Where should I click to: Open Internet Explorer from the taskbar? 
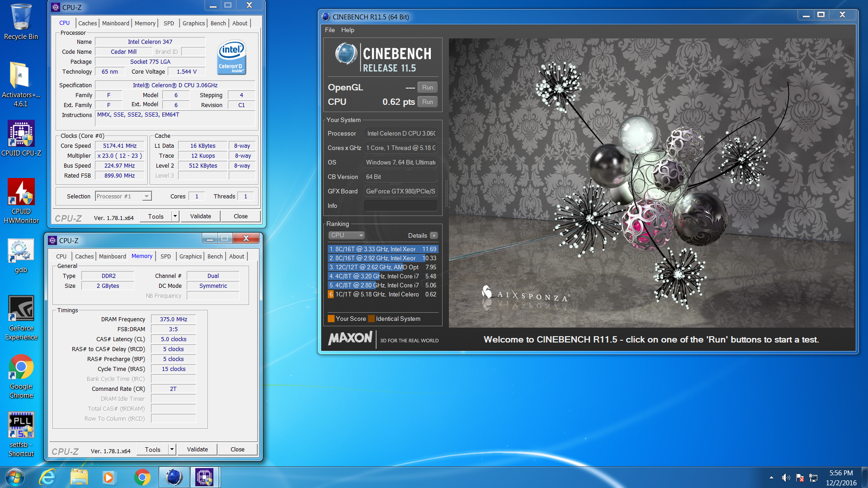[47, 477]
